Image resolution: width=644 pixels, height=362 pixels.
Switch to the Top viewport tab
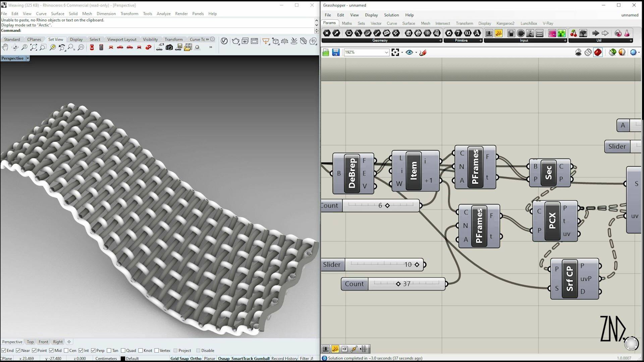coord(30,342)
